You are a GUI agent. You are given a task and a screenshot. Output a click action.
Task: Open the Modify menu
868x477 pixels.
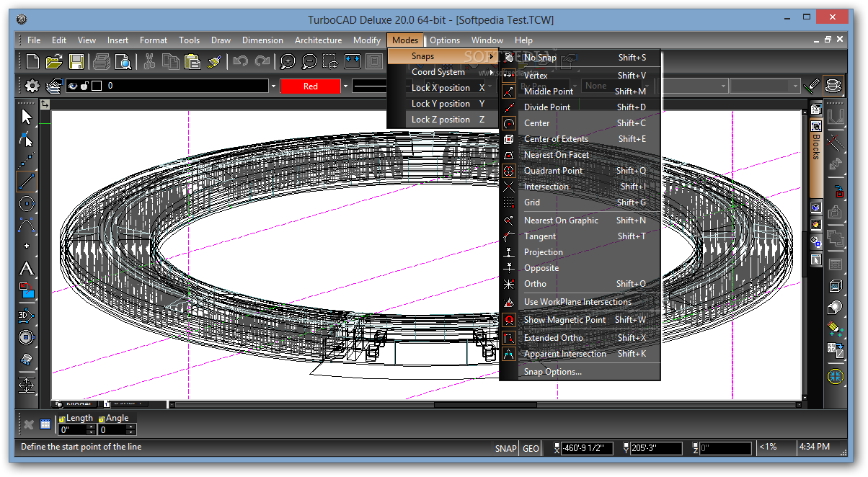(x=367, y=40)
